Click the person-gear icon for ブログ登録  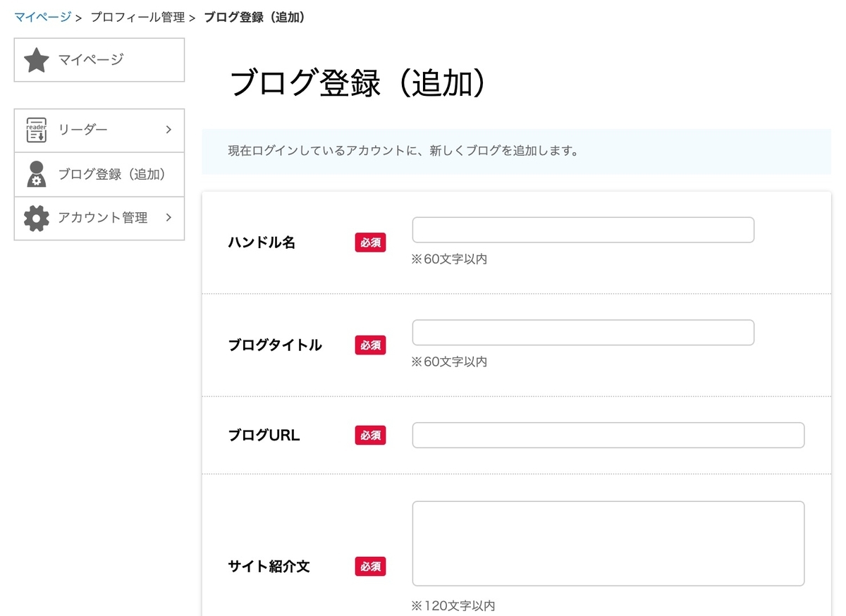36,174
